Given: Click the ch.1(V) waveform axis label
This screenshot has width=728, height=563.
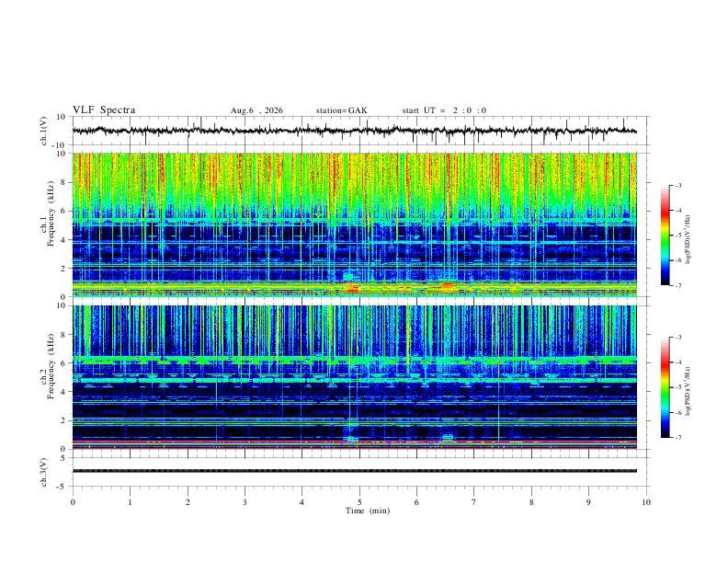Looking at the screenshot, I should coord(44,131).
